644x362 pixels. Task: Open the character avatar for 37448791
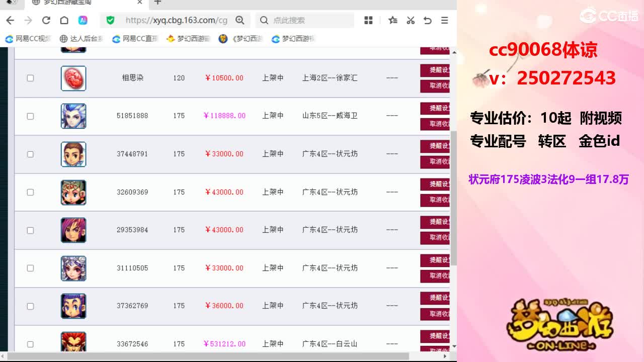[73, 154]
